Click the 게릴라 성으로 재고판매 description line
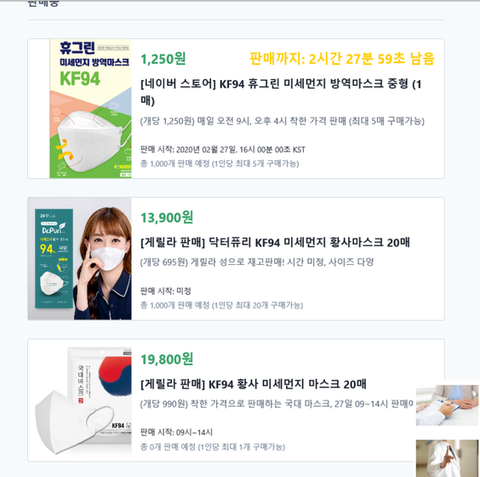 click(257, 262)
